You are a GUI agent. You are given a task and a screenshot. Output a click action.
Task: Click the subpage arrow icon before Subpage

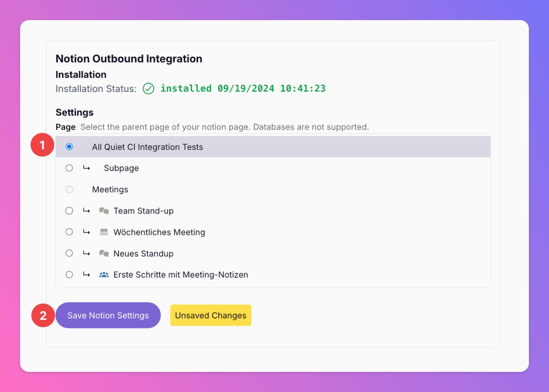[86, 168]
